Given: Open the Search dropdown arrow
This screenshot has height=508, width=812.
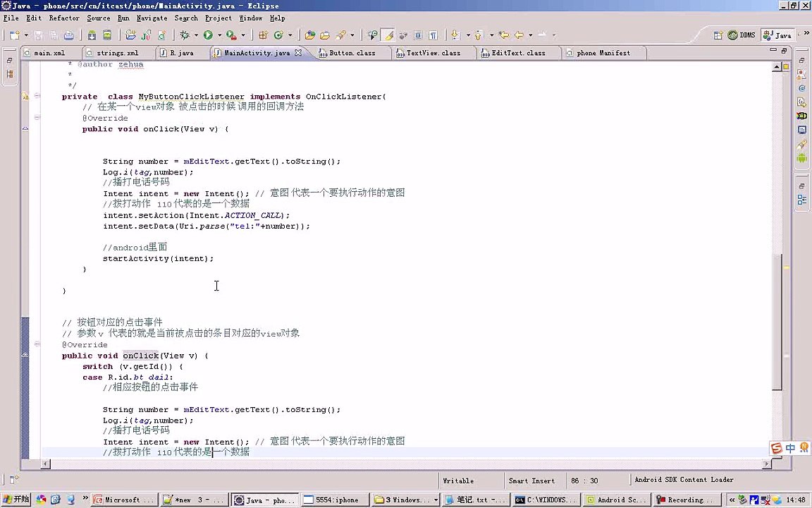Looking at the screenshot, I should pos(352,35).
